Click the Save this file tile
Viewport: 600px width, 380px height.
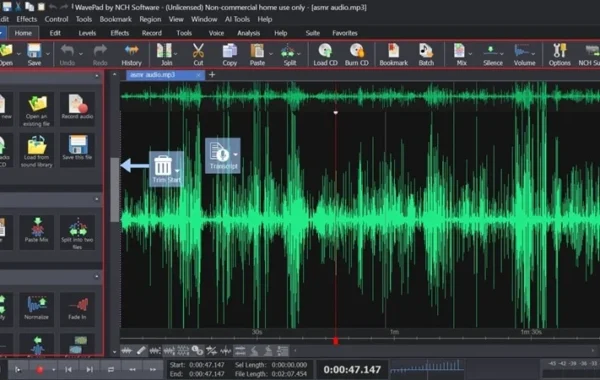pyautogui.click(x=77, y=151)
